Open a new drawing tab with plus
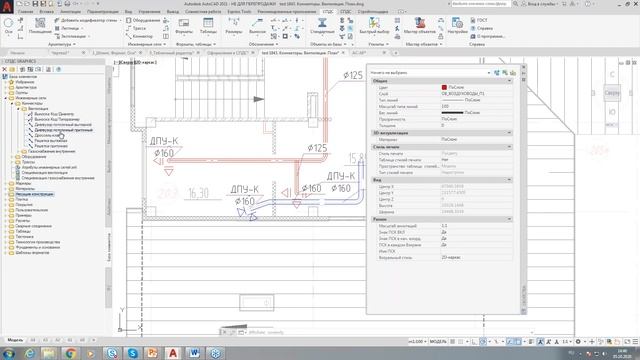The image size is (640, 360). [395, 53]
